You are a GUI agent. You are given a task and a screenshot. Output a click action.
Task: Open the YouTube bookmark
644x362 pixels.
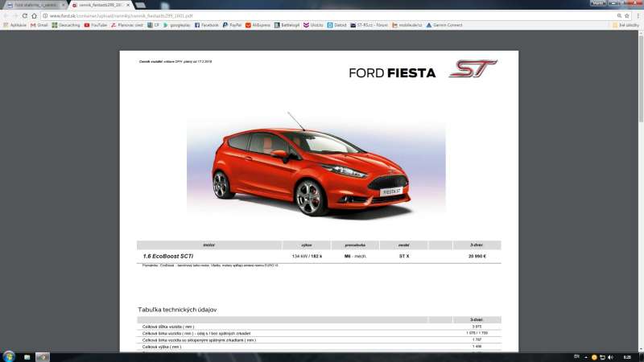[x=96, y=25]
